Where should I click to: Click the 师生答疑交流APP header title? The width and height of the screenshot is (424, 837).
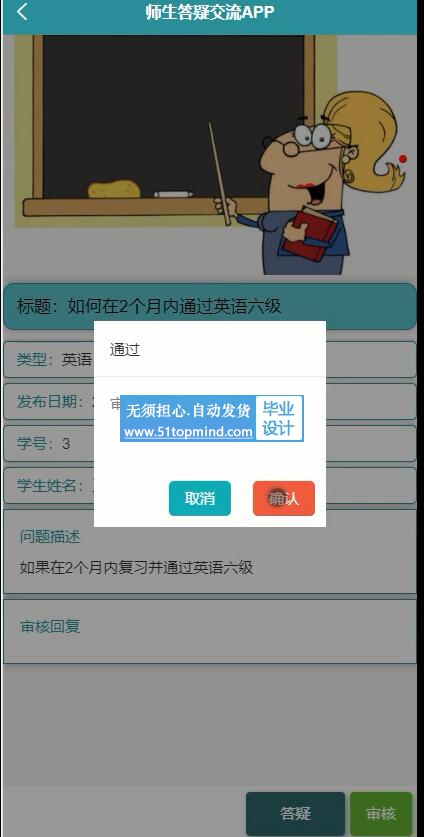point(210,12)
